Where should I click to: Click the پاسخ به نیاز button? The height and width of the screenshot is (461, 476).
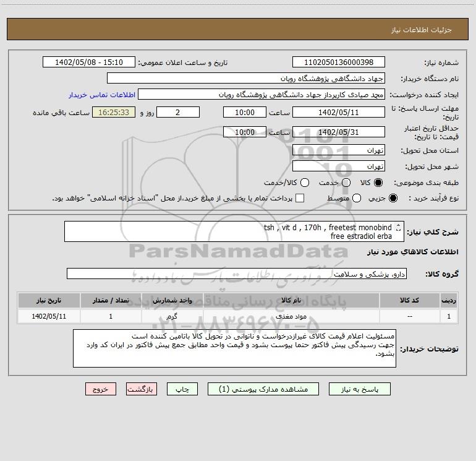coord(359,389)
